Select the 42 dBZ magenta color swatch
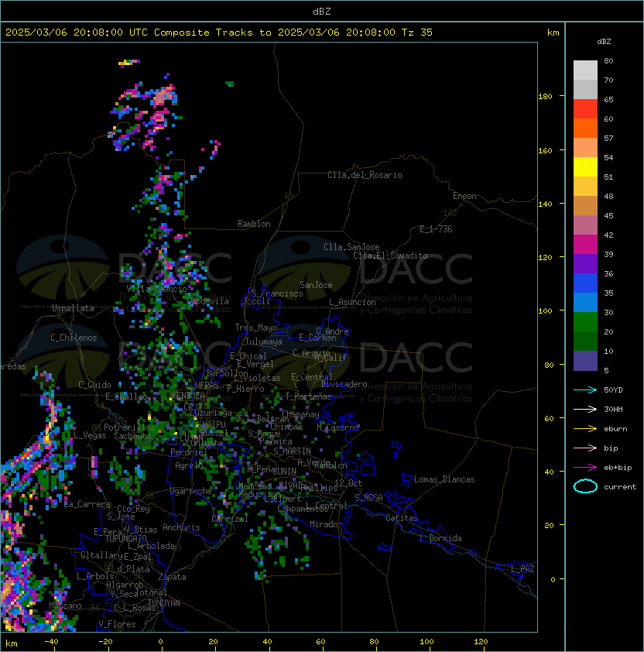This screenshot has width=644, height=652. [x=585, y=244]
